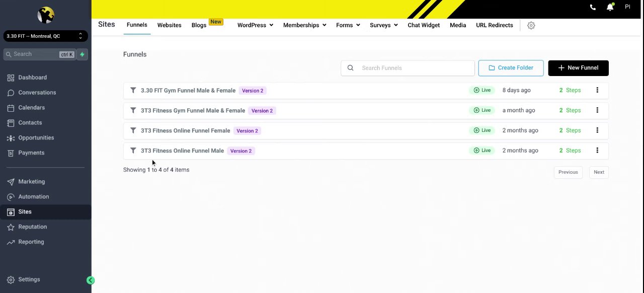Click the green lightning quick actions icon
Viewport: 644px width, 293px height.
tap(82, 54)
